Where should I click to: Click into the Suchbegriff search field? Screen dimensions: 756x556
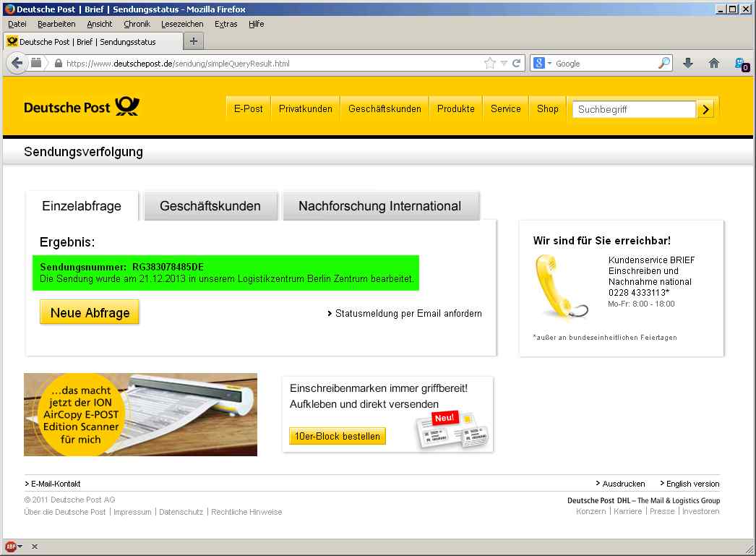tap(635, 109)
